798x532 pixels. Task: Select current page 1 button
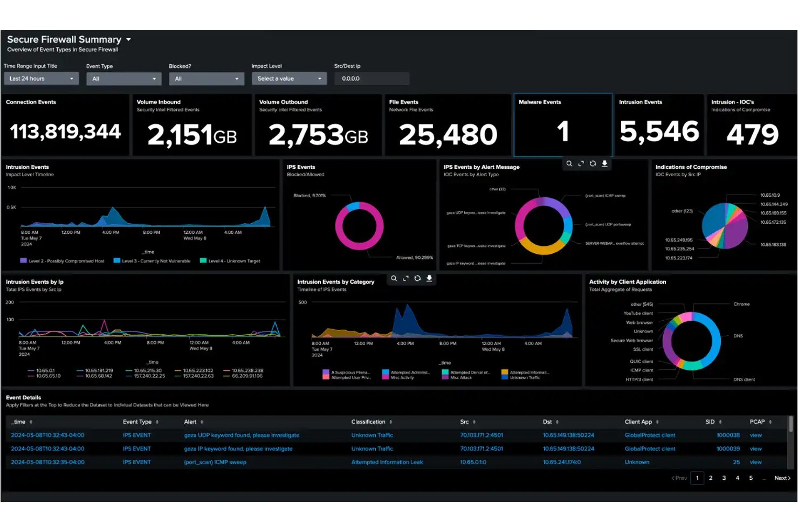pos(697,478)
